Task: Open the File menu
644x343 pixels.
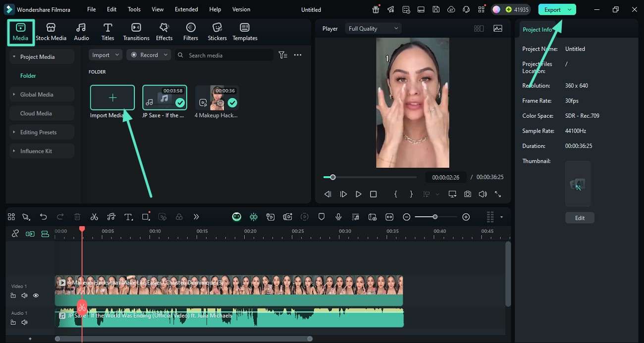Action: coord(92,9)
